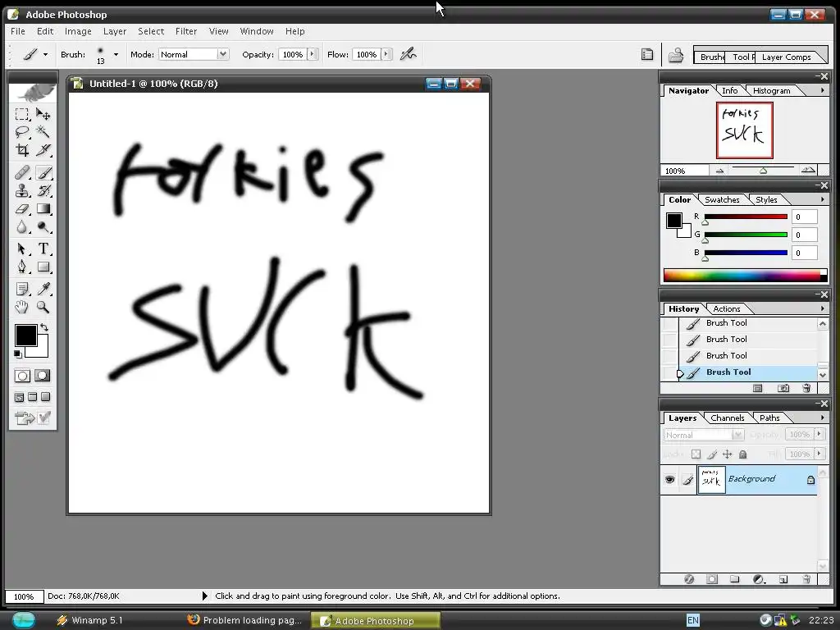Create new snapshot in History palette

[x=783, y=388]
